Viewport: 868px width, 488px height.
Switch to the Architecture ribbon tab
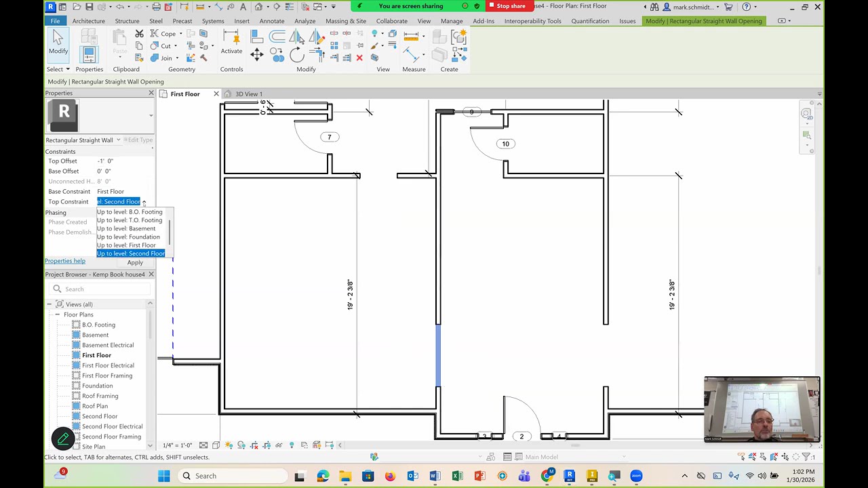[89, 21]
